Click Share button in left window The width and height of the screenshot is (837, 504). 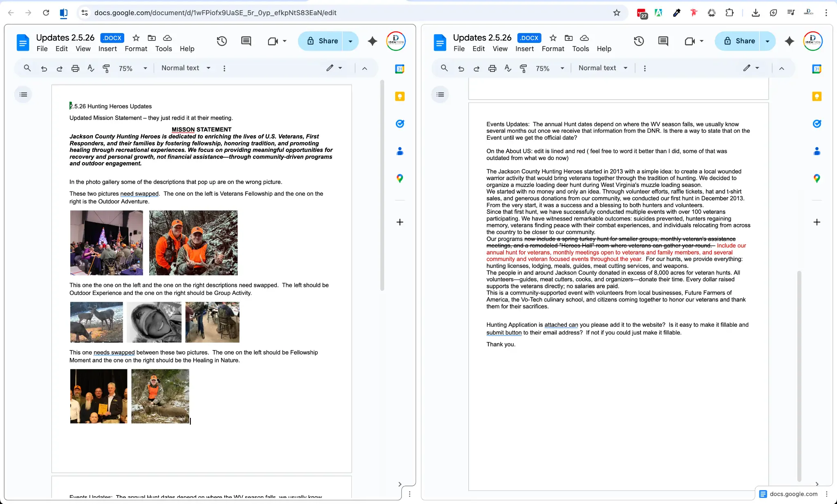321,41
